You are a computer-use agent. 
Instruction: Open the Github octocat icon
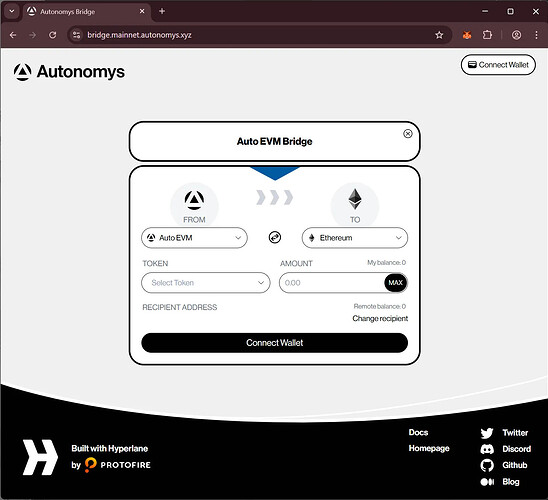pos(487,465)
